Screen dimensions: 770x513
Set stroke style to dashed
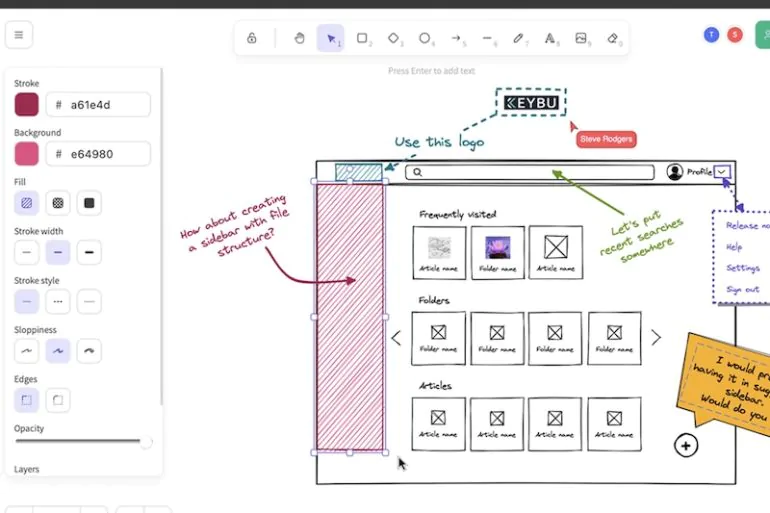tap(58, 301)
